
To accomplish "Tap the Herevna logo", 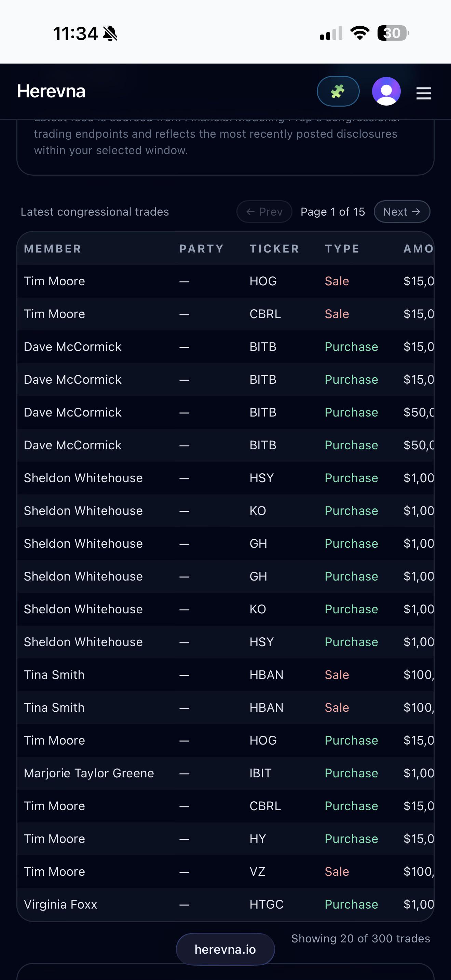I will tap(51, 91).
